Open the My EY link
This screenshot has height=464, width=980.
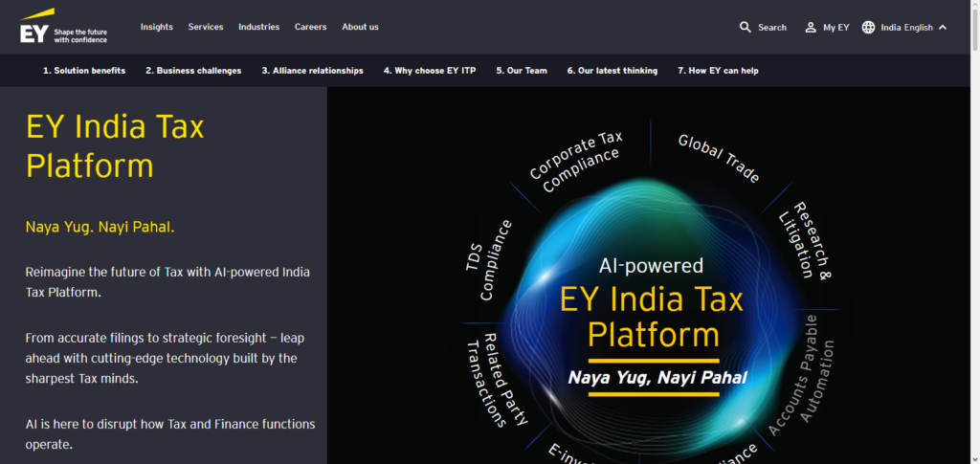[836, 28]
